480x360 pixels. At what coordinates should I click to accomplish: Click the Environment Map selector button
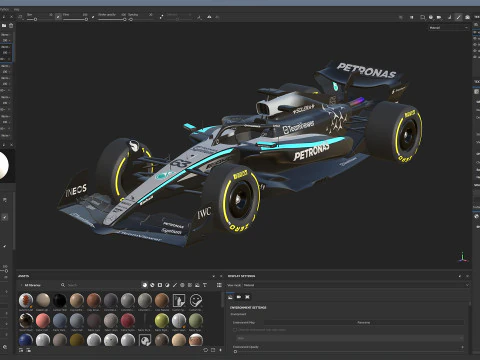coord(364,322)
